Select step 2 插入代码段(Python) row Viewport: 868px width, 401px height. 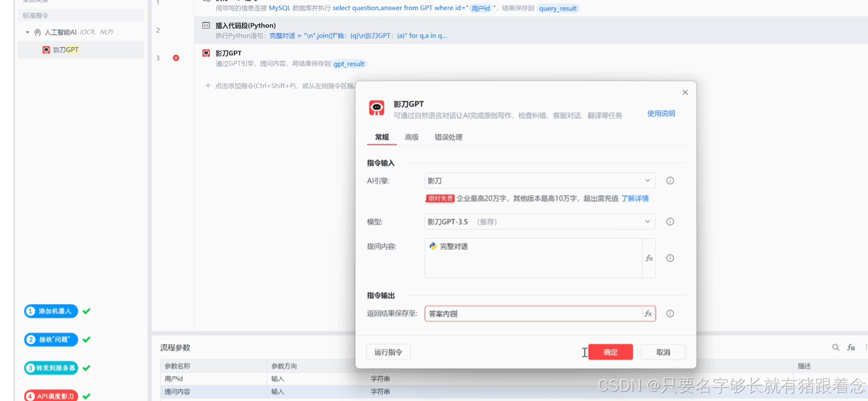pos(531,30)
